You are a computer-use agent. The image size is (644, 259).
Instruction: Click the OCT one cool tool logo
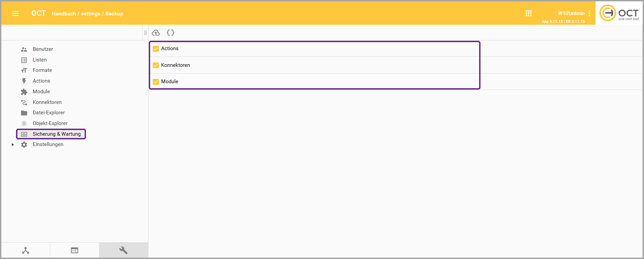[x=619, y=13]
